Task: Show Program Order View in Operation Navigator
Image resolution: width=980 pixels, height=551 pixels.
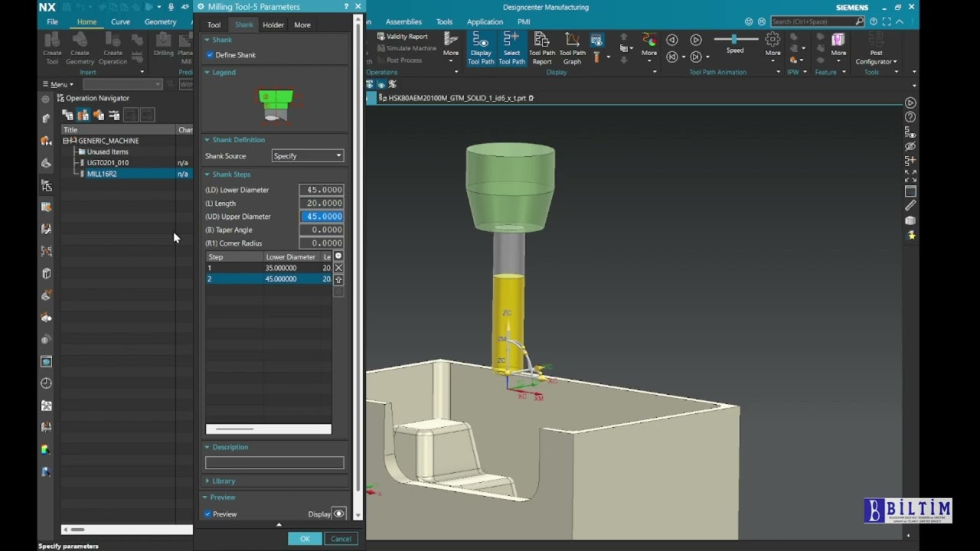Action: coord(67,116)
